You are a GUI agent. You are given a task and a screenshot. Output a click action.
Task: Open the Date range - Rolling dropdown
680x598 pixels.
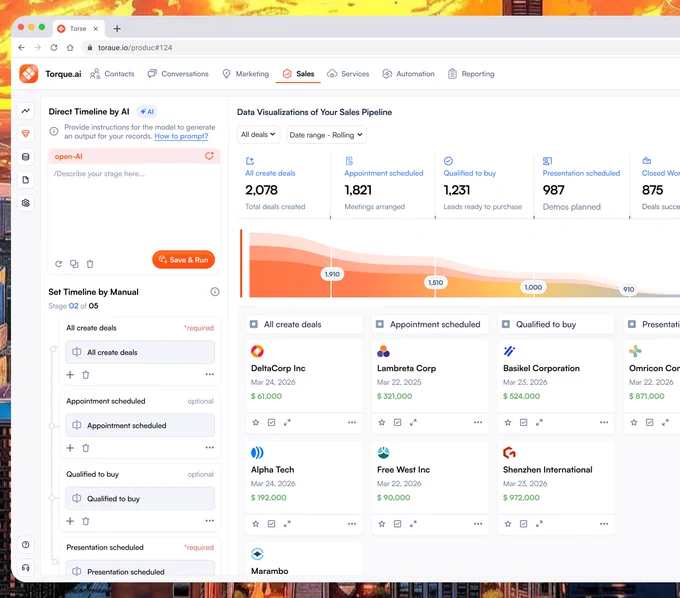(x=326, y=135)
